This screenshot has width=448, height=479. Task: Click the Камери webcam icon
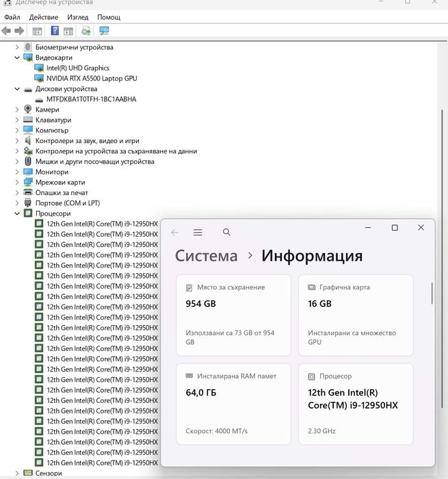click(28, 109)
